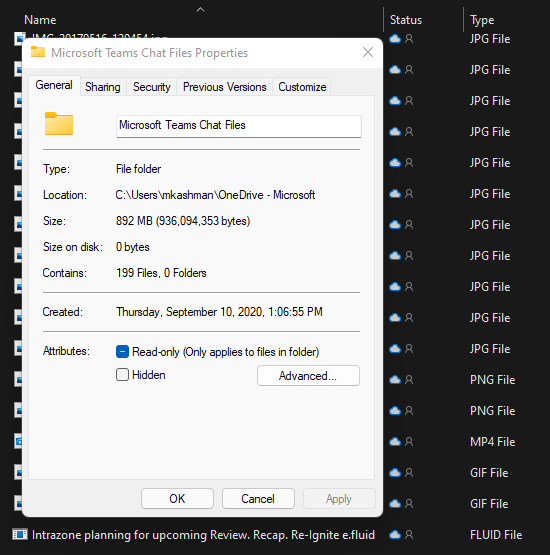550x555 pixels.
Task: Click cloud icon of first PNG file row
Action: click(395, 379)
